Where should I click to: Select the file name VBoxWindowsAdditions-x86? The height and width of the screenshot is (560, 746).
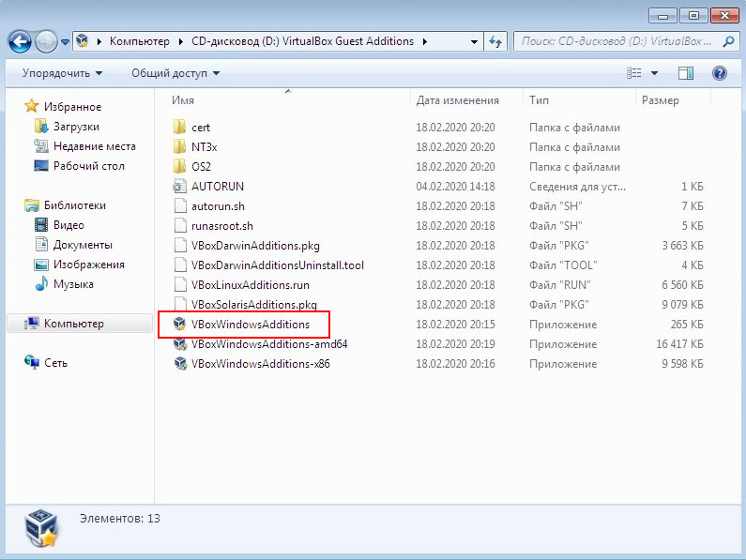click(260, 364)
